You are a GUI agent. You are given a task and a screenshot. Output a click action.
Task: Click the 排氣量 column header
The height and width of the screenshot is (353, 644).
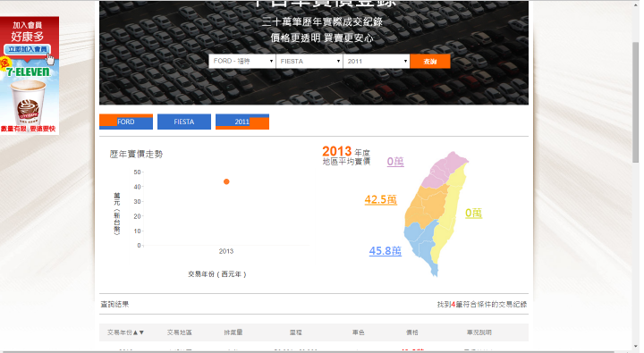point(233,332)
